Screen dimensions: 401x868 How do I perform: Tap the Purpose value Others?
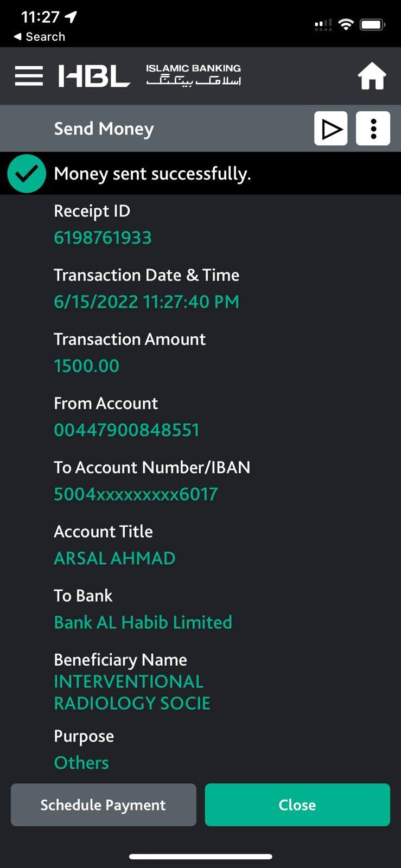pos(81,763)
